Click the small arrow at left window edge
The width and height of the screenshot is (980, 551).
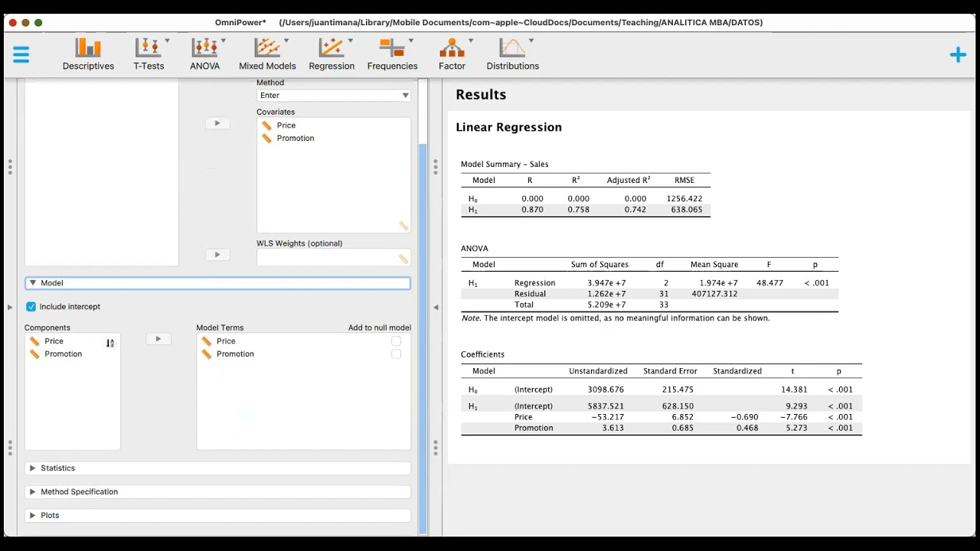[x=10, y=308]
